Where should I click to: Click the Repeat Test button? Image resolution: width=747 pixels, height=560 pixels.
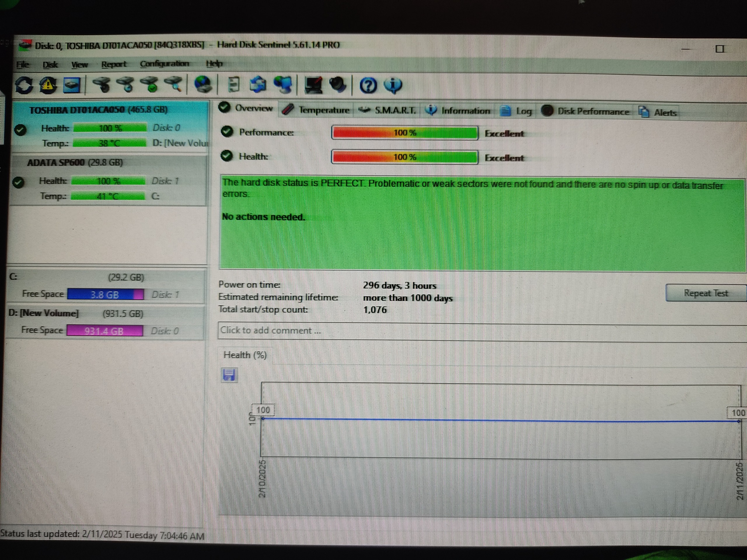[x=706, y=293]
